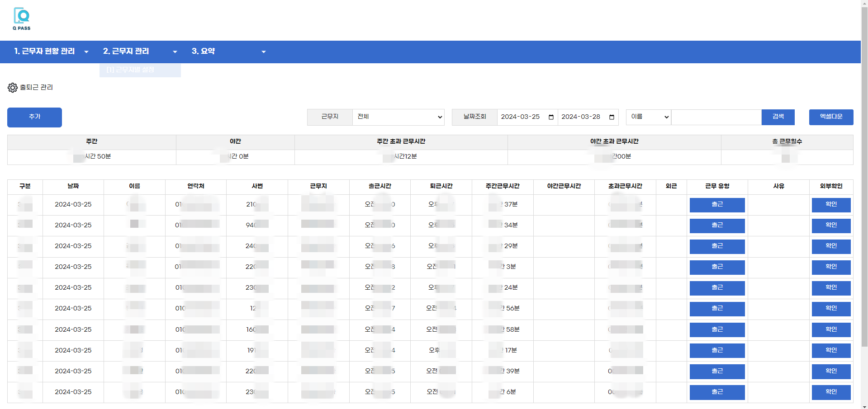Click 확인 button in the 39분 row
The height and width of the screenshot is (409, 868).
[x=831, y=371]
